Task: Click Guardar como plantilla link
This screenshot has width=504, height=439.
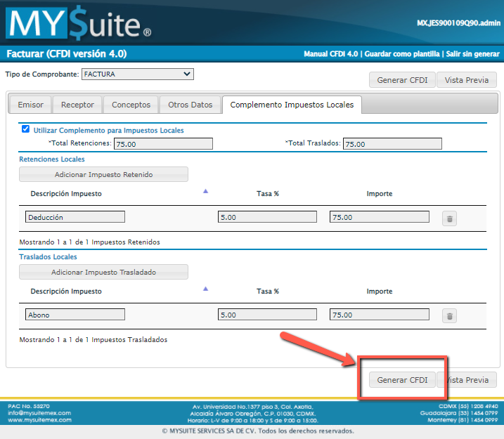Action: pos(402,54)
